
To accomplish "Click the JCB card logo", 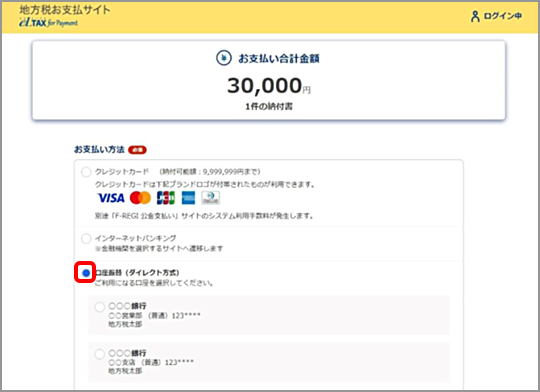I will click(166, 198).
